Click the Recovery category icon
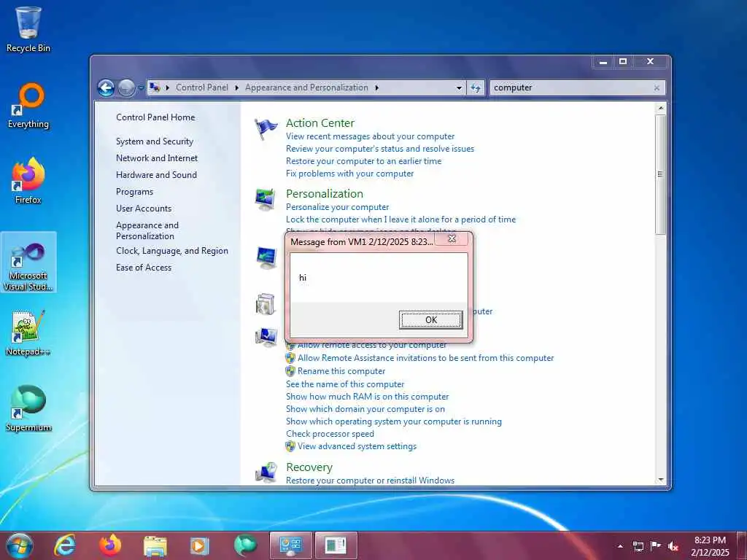This screenshot has height=560, width=747. coord(266,472)
